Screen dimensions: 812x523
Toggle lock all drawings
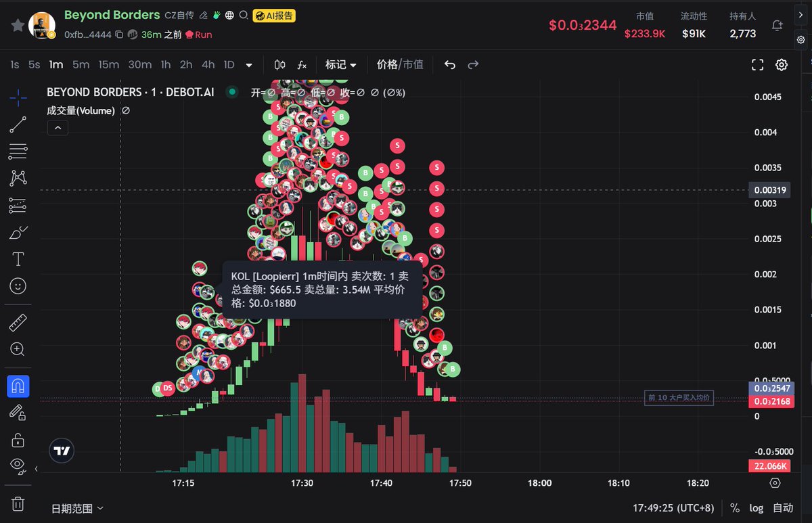18,440
